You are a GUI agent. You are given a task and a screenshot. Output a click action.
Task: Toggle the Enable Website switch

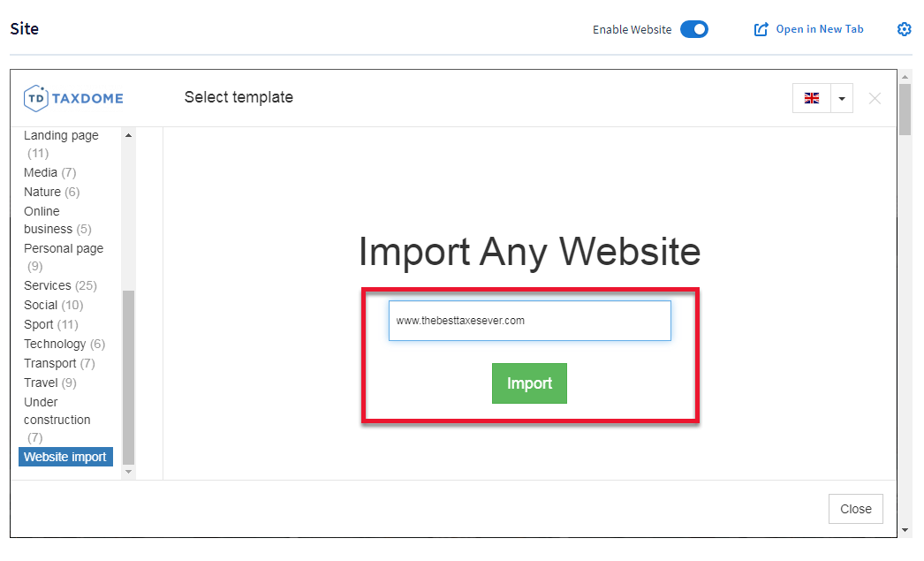pos(694,29)
